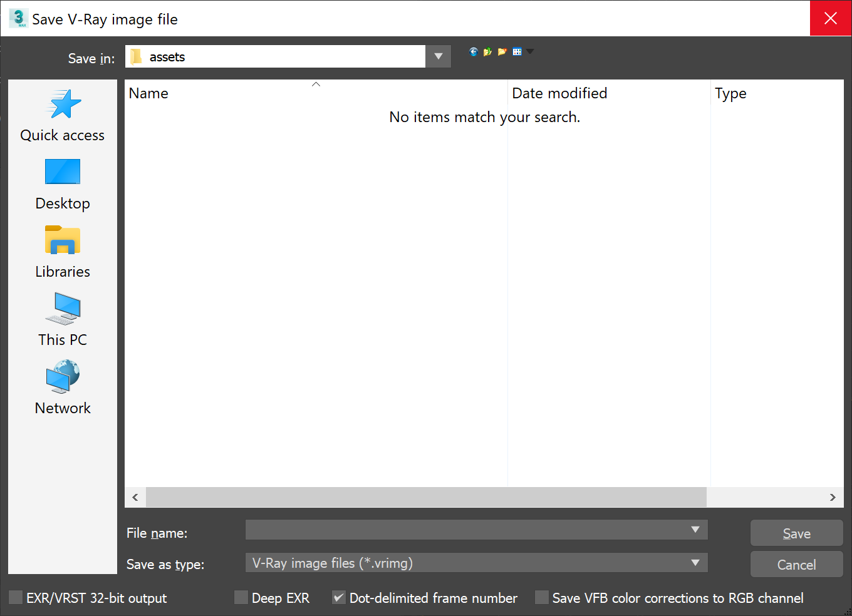Select Quick access in the sidebar
Image resolution: width=852 pixels, height=616 pixels.
[x=62, y=116]
